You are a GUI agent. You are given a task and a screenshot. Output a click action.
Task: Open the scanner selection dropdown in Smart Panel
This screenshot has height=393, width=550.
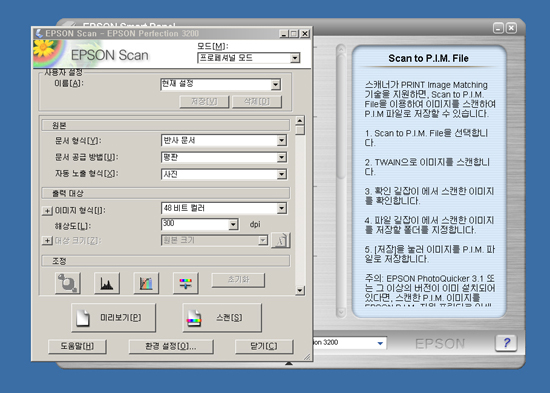(x=380, y=343)
